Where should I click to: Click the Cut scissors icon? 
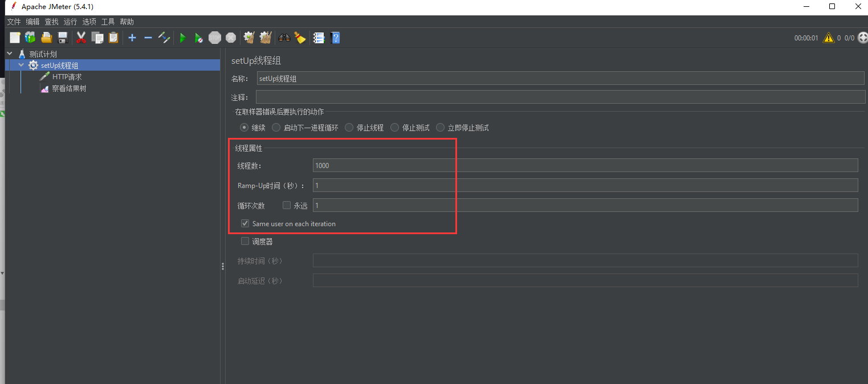click(81, 38)
